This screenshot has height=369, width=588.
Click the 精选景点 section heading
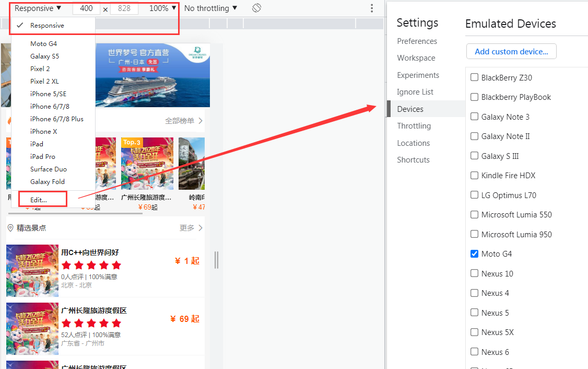tap(31, 228)
